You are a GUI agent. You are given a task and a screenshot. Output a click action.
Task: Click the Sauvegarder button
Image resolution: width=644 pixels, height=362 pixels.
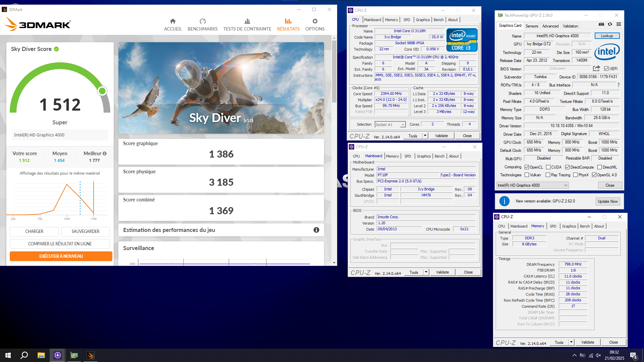point(86,232)
